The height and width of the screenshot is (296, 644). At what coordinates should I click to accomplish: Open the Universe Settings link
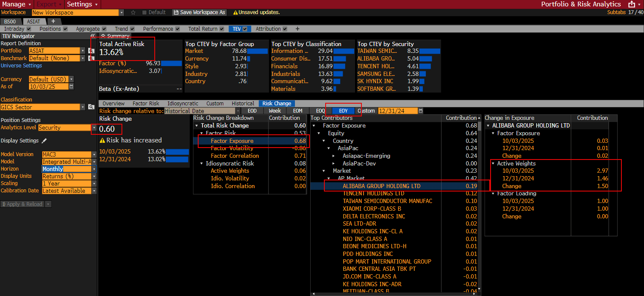21,66
